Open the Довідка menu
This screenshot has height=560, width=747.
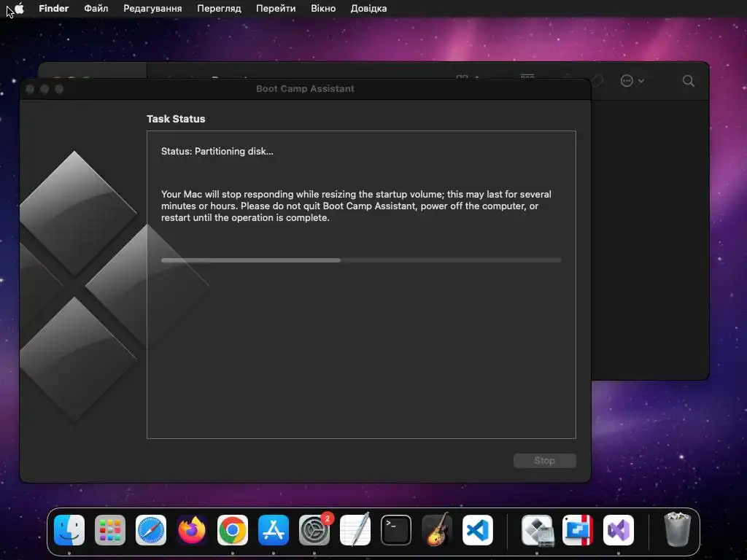[368, 8]
